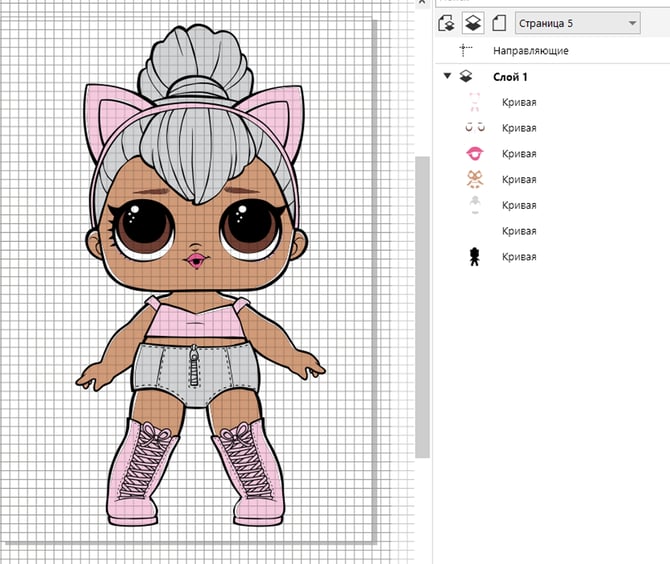
Task: Click the vertical scrollbar of the canvas
Action: click(423, 307)
